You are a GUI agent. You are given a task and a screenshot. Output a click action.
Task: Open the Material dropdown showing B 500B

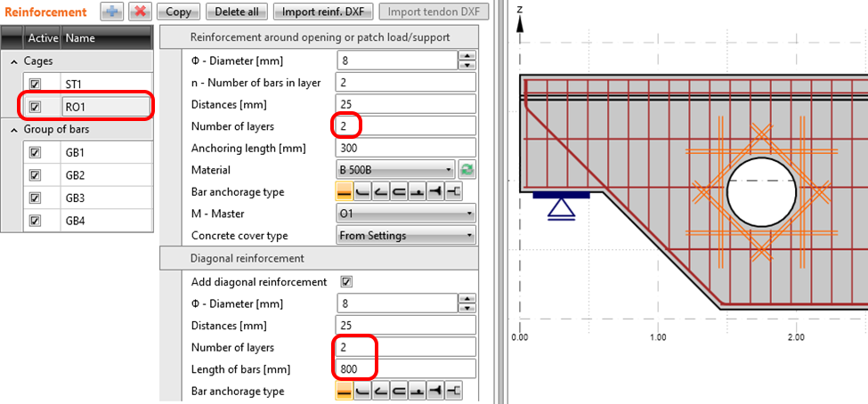click(x=396, y=170)
